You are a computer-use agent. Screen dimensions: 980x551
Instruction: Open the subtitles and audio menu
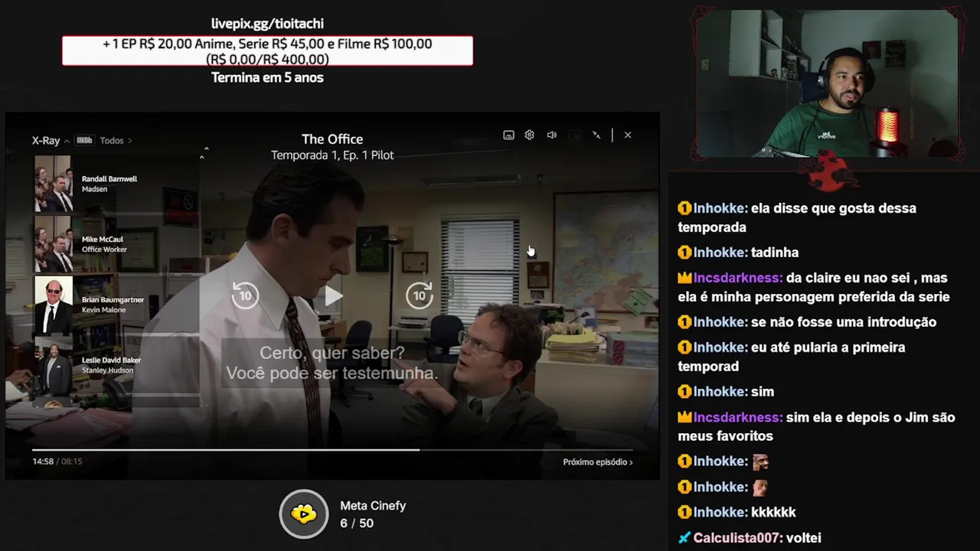pyautogui.click(x=508, y=135)
